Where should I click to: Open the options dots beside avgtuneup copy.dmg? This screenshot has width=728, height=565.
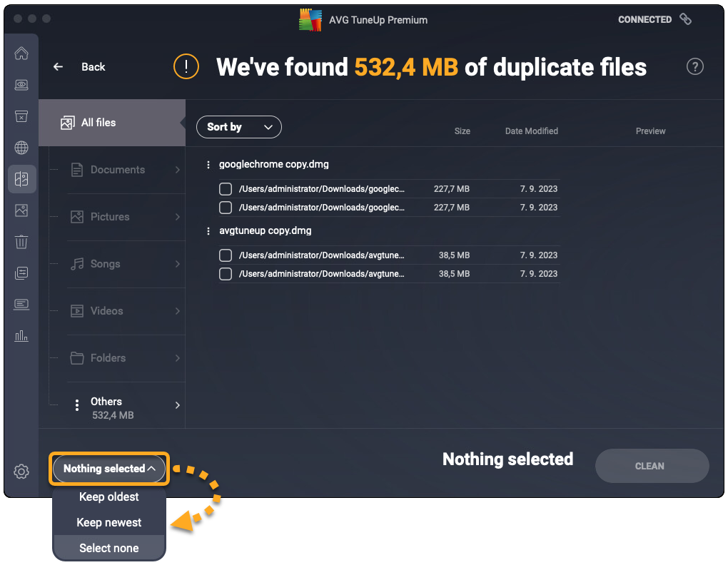(x=208, y=231)
